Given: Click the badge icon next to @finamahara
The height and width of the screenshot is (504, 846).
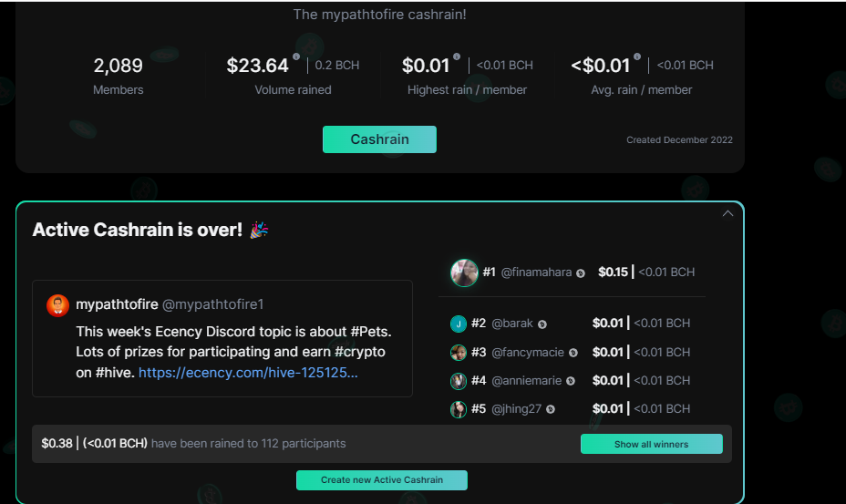Looking at the screenshot, I should coord(581,273).
